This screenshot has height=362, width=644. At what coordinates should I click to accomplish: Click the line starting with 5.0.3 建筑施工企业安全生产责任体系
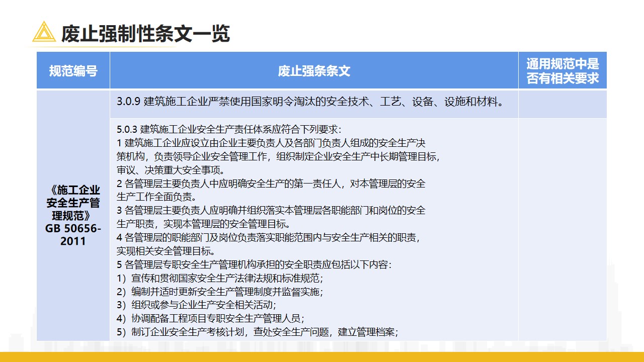(229, 129)
